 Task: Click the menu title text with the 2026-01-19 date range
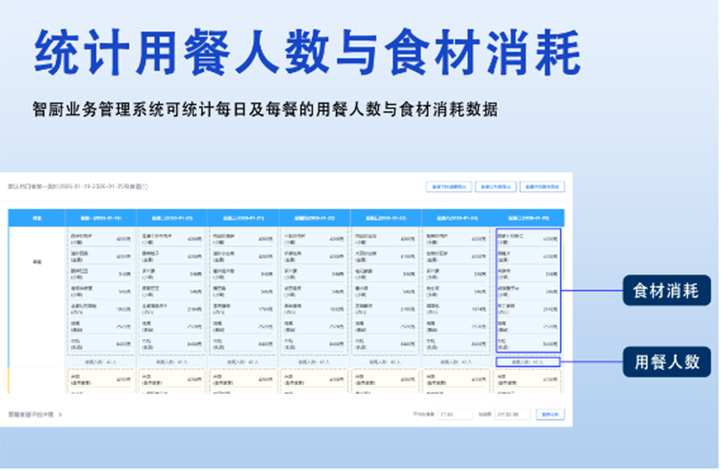78,187
